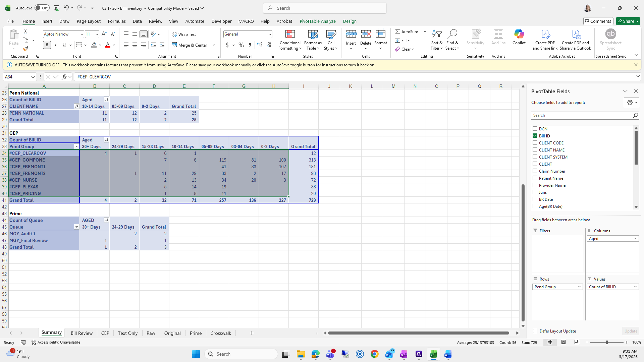Viewport: 644px width, 362px height.
Task: Switch to the Bill Review sheet tab
Action: click(82, 333)
